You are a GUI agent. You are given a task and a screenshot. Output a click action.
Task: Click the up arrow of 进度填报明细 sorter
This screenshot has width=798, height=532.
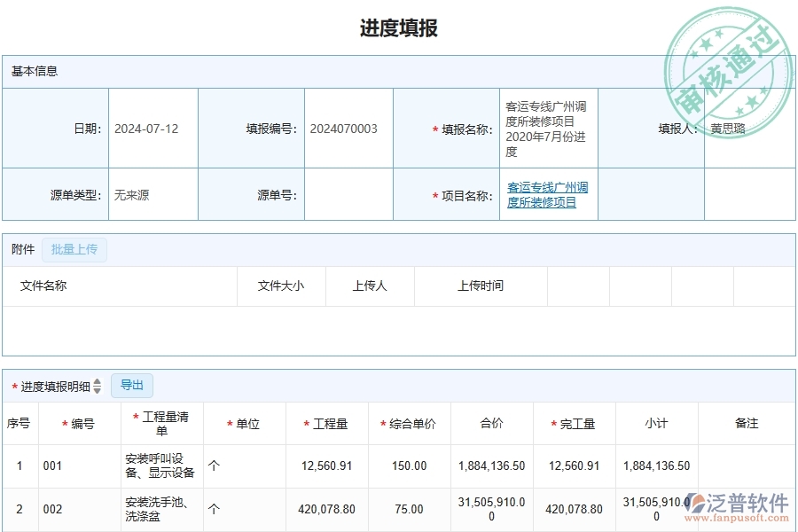tap(97, 380)
